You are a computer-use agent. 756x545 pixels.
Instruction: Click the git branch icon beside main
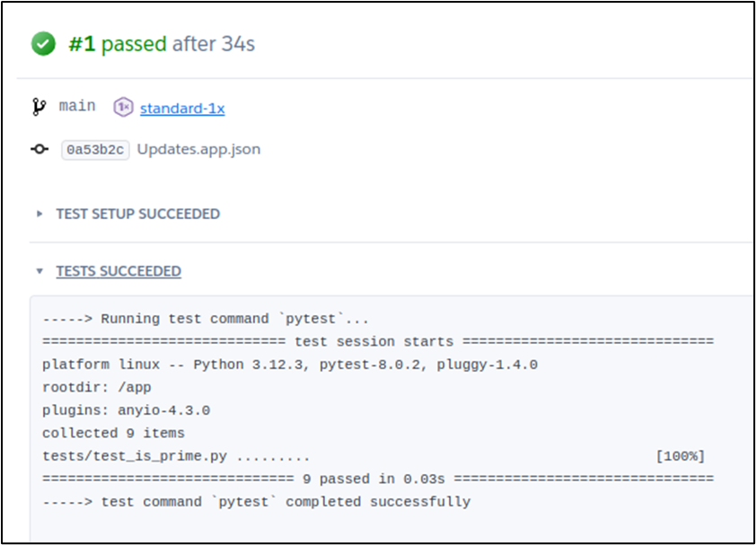pos(40,108)
